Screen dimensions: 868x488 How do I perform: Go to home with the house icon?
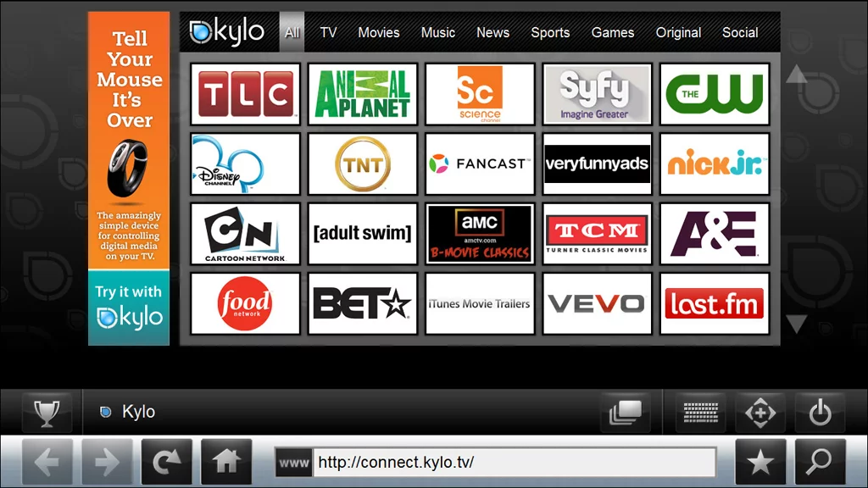[226, 462]
